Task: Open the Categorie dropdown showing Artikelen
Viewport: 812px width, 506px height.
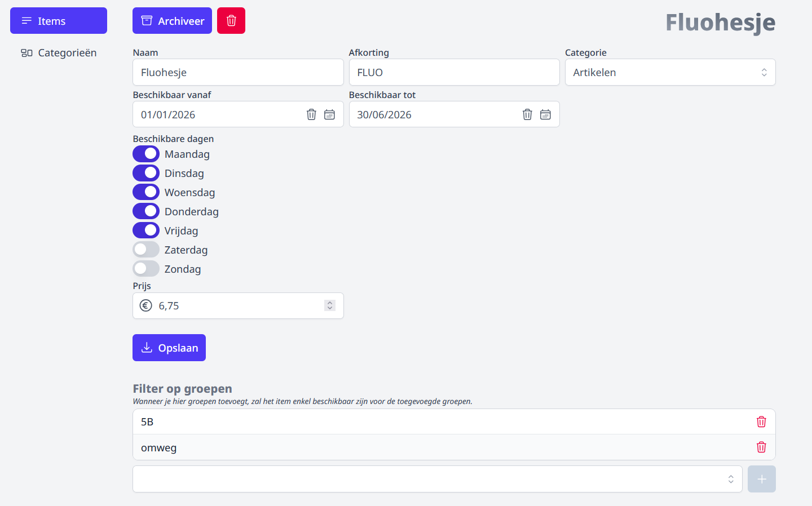Action: coord(670,72)
